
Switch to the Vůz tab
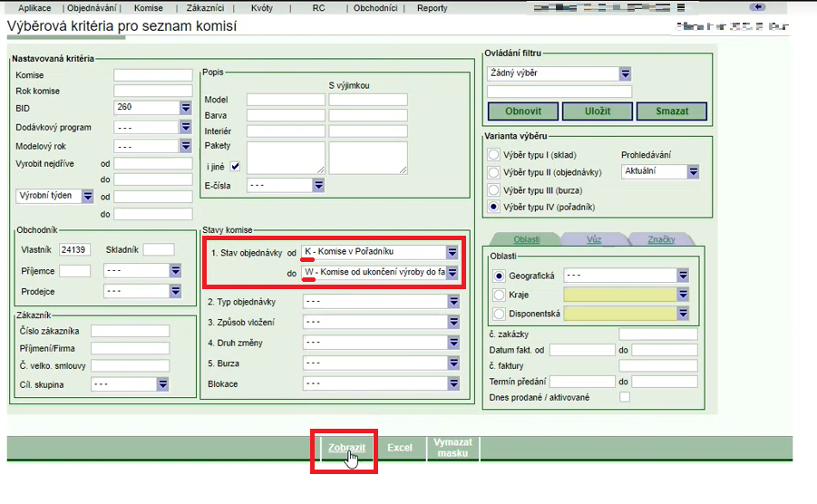pos(594,239)
